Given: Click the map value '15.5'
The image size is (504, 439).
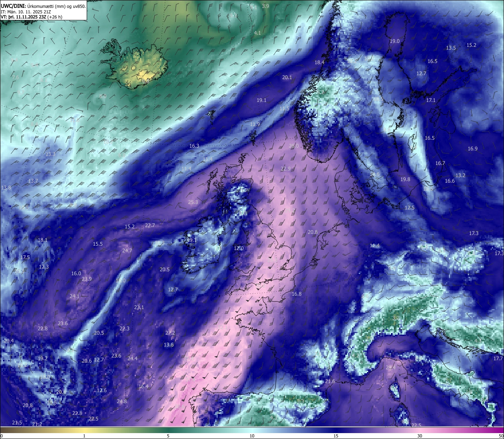Looking at the screenshot, I should [x=98, y=244].
